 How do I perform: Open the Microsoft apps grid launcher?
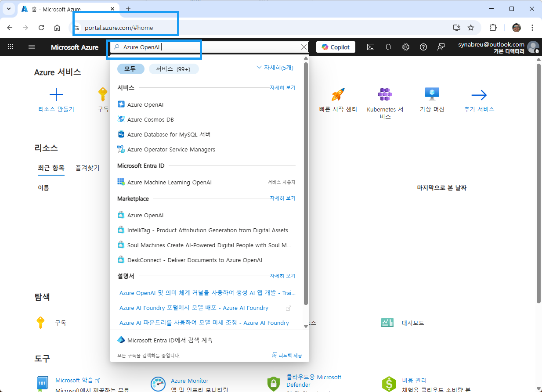pyautogui.click(x=11, y=47)
